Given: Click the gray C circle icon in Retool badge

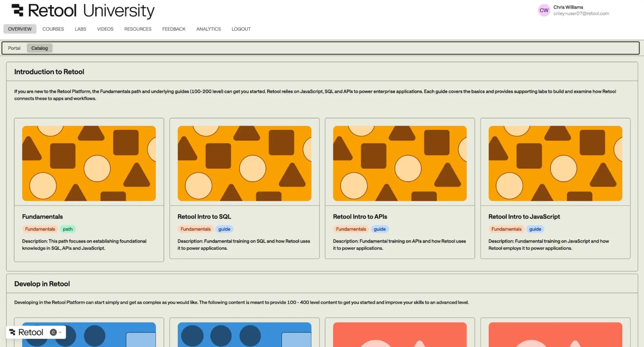Looking at the screenshot, I should (53, 332).
